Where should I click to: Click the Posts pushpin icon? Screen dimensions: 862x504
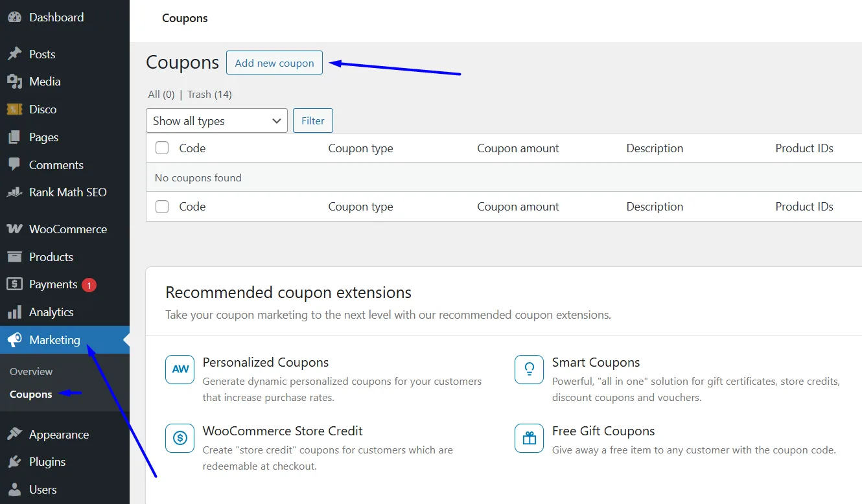pos(14,54)
